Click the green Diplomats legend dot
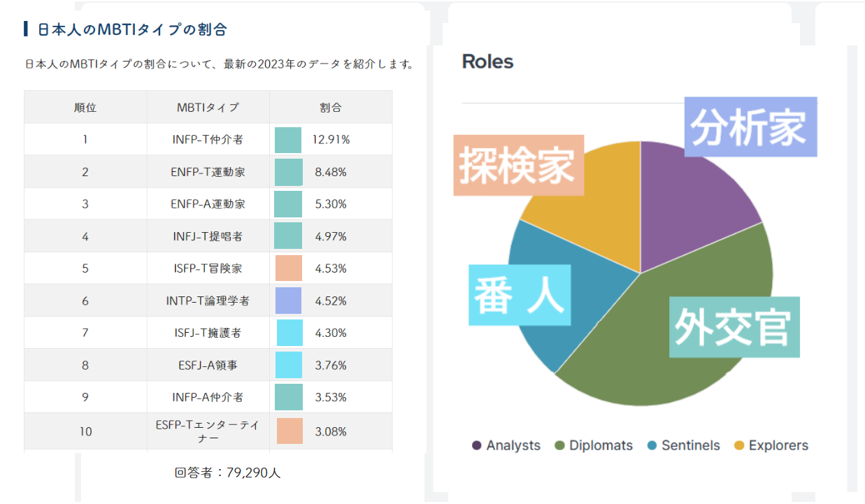The image size is (865, 504). [x=559, y=445]
